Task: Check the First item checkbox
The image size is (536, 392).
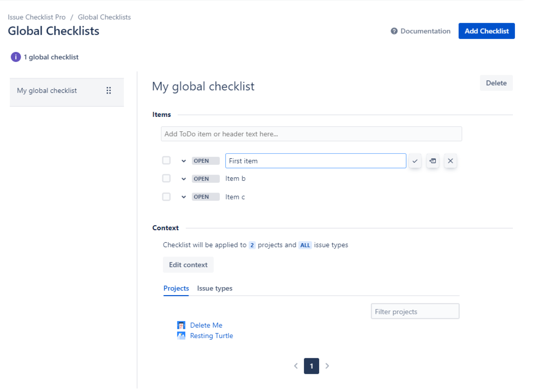Action: [166, 160]
